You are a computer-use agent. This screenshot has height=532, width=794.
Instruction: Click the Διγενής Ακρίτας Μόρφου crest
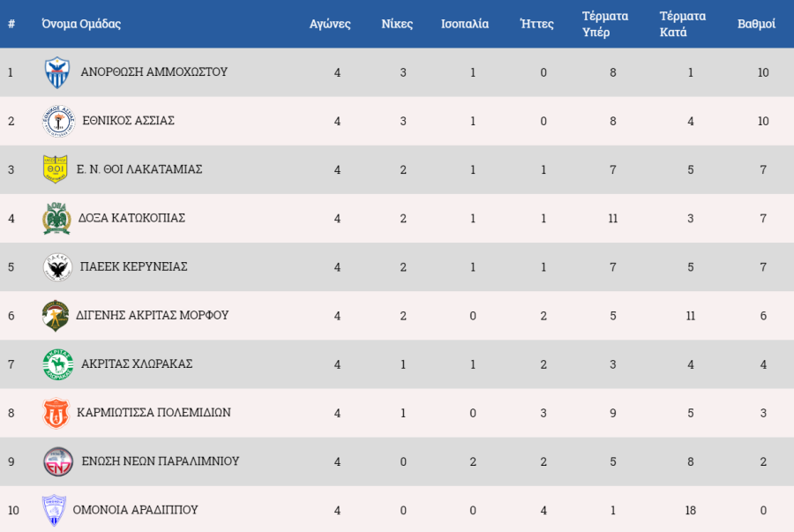[56, 315]
